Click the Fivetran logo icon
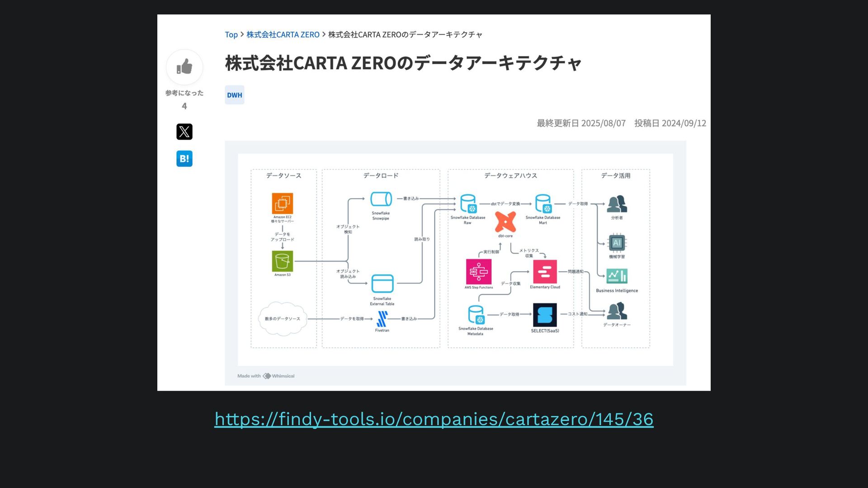The image size is (868, 488). pos(382,319)
